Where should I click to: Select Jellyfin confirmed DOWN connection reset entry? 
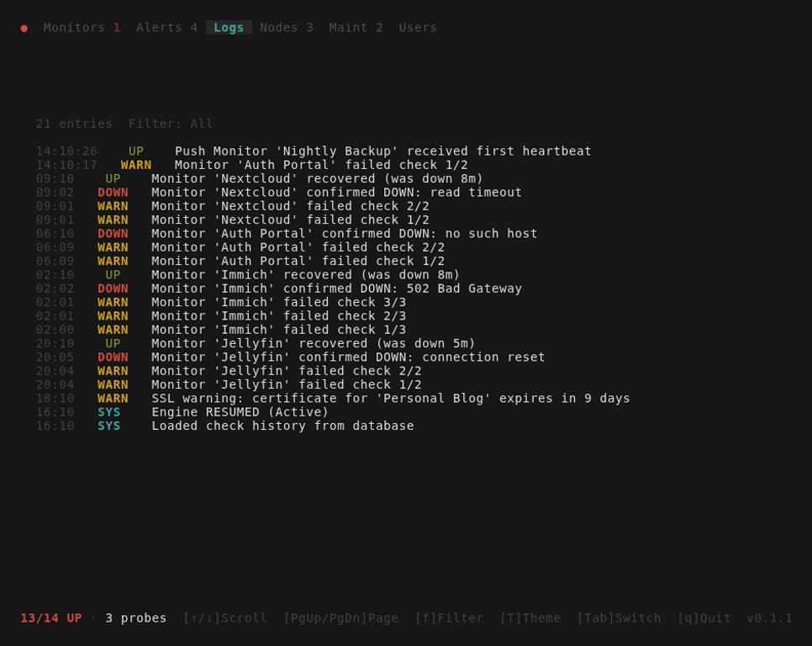[291, 357]
